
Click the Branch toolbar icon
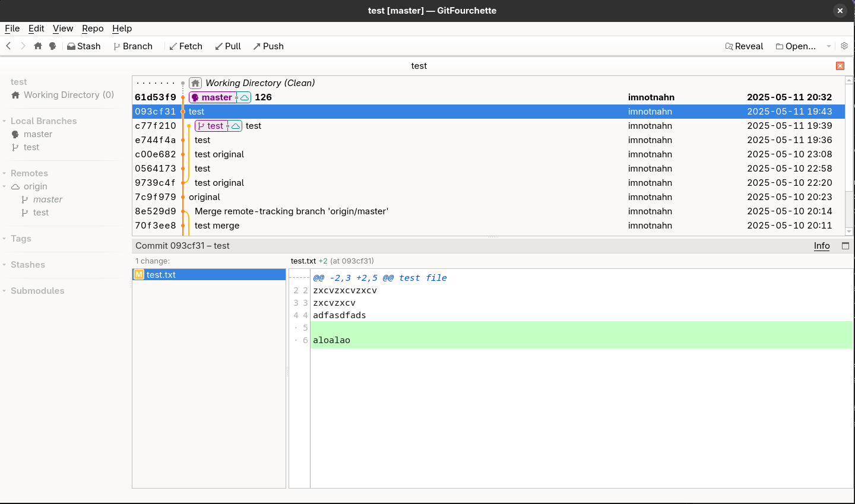(132, 46)
